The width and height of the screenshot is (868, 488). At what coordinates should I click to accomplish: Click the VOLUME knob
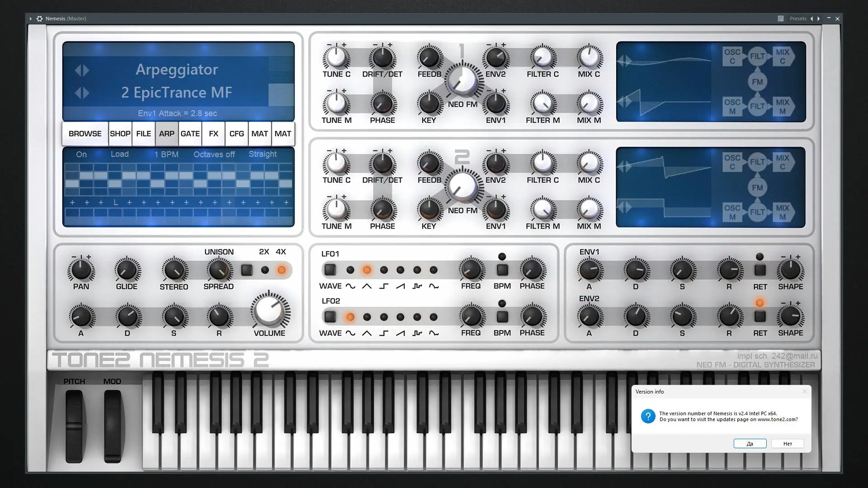269,311
